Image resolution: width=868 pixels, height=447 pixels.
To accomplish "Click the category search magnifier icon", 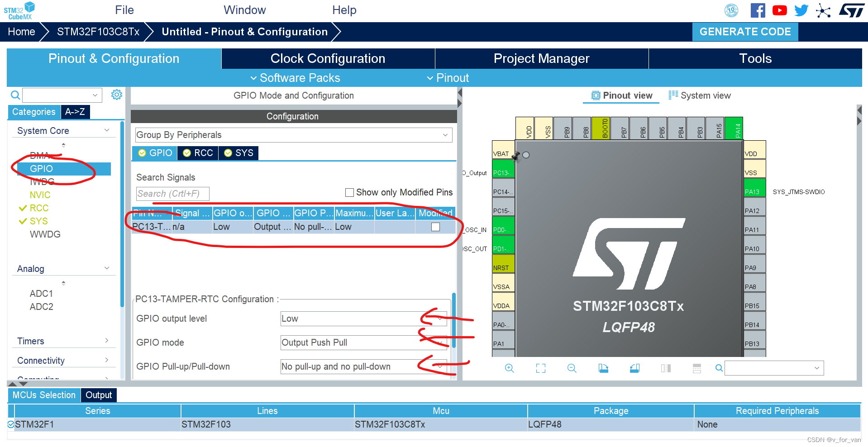I will click(15, 95).
